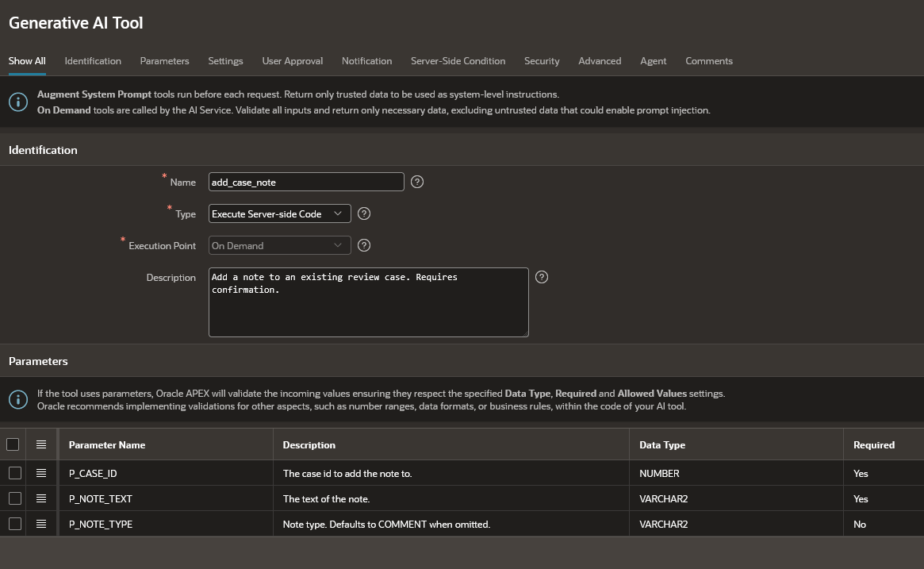The image size is (924, 569).
Task: Switch to the Settings tab
Action: coord(226,61)
